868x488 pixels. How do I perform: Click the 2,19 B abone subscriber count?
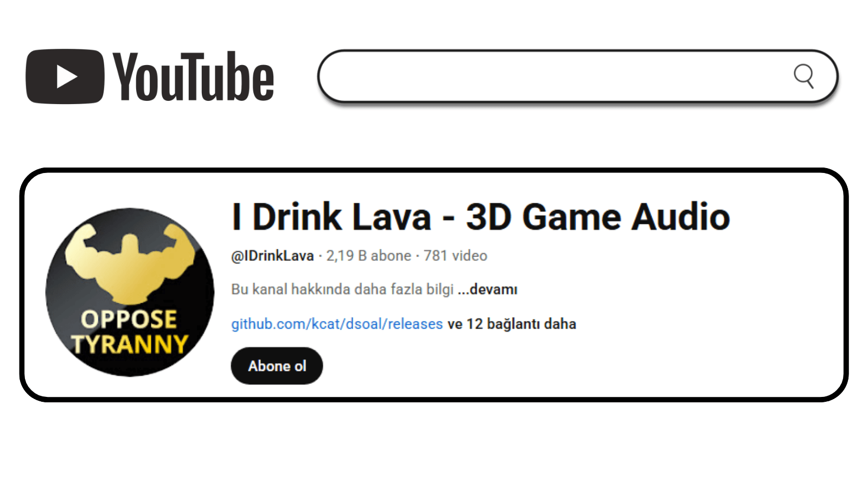tap(368, 255)
